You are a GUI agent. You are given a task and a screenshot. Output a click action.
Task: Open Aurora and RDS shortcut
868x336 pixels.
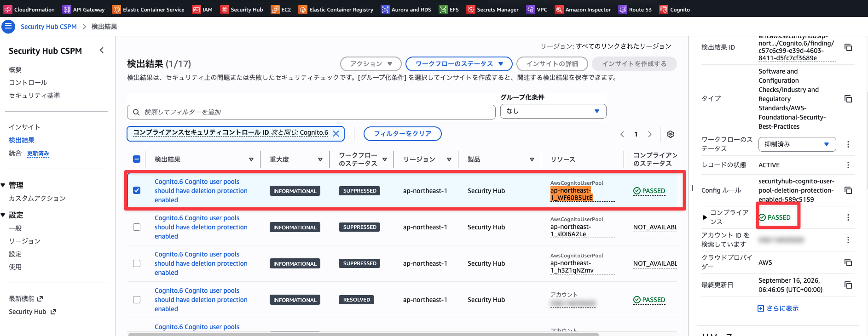406,10
